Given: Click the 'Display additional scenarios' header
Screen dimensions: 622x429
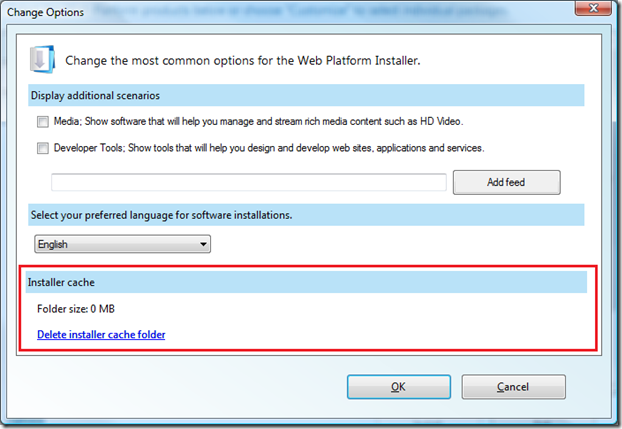Looking at the screenshot, I should click(306, 95).
